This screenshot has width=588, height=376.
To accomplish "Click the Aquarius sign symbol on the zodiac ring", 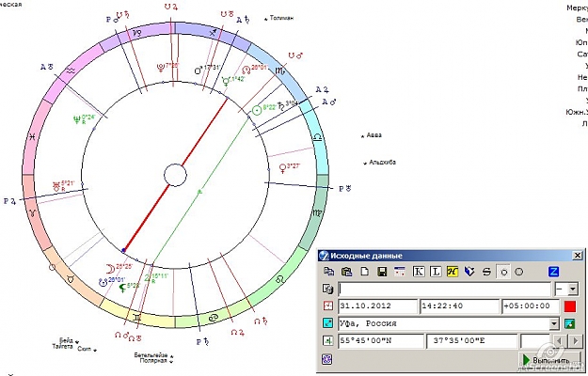I will tap(72, 70).
